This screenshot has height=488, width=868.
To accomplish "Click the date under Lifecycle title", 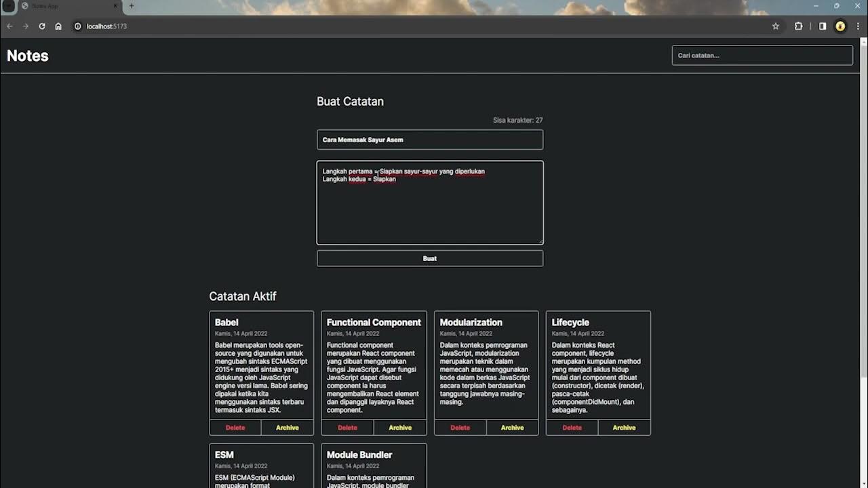I will pyautogui.click(x=578, y=333).
